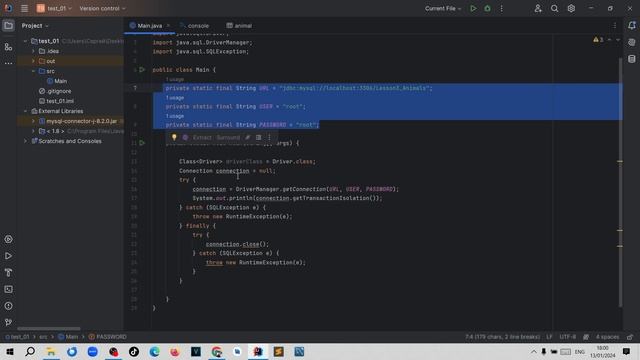Open Windows taskbar search
This screenshot has height=360, width=640.
click(x=30, y=351)
